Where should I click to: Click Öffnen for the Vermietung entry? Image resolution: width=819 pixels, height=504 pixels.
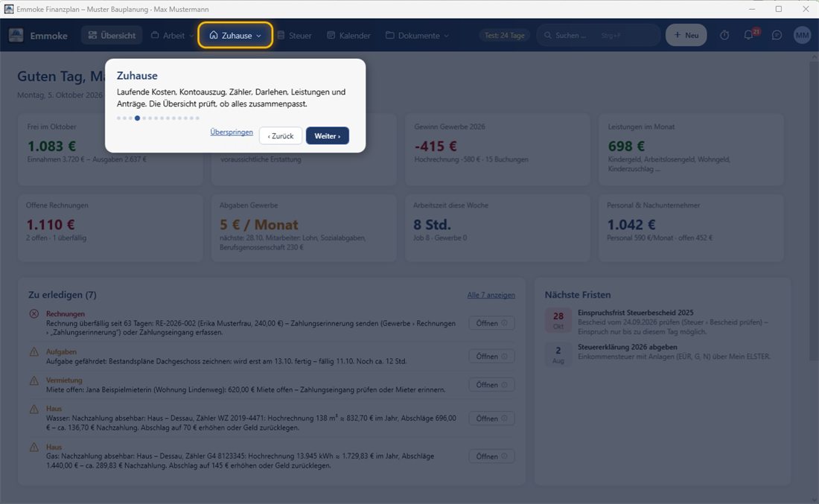tap(491, 385)
